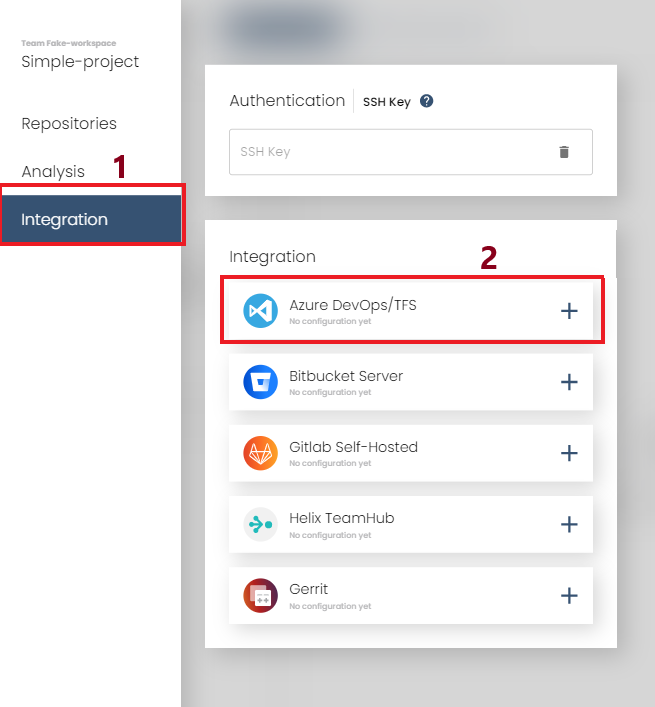Image resolution: width=655 pixels, height=707 pixels.
Task: Click the Gitlab Self-Hosted fox icon
Action: (x=260, y=453)
